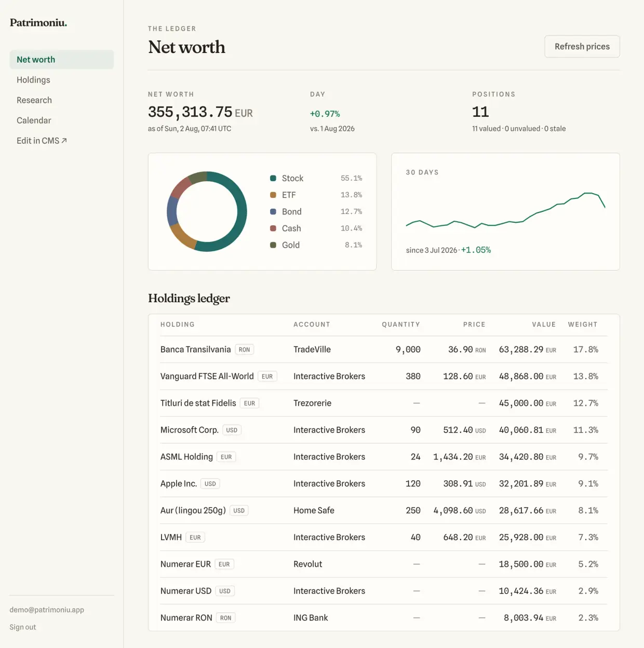The image size is (644, 648).
Task: Select the Vanguard FTSE All-World holding
Action: pos(207,376)
